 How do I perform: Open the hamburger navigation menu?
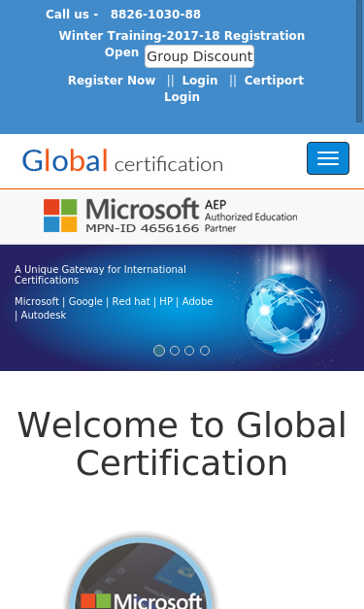(328, 158)
